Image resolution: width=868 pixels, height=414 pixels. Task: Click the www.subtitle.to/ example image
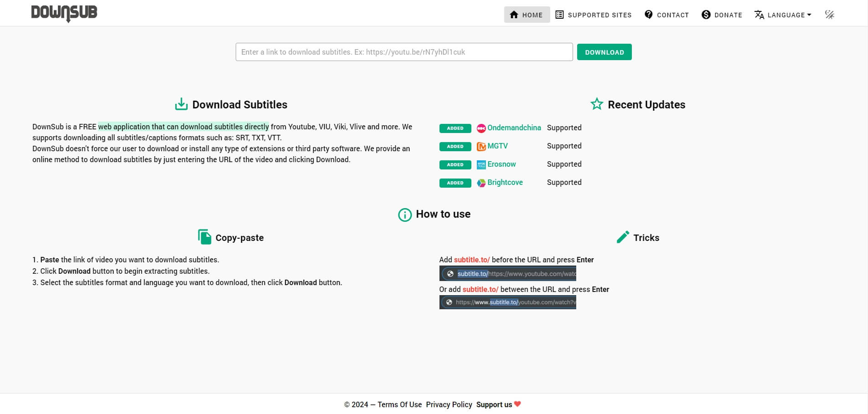[508, 302]
